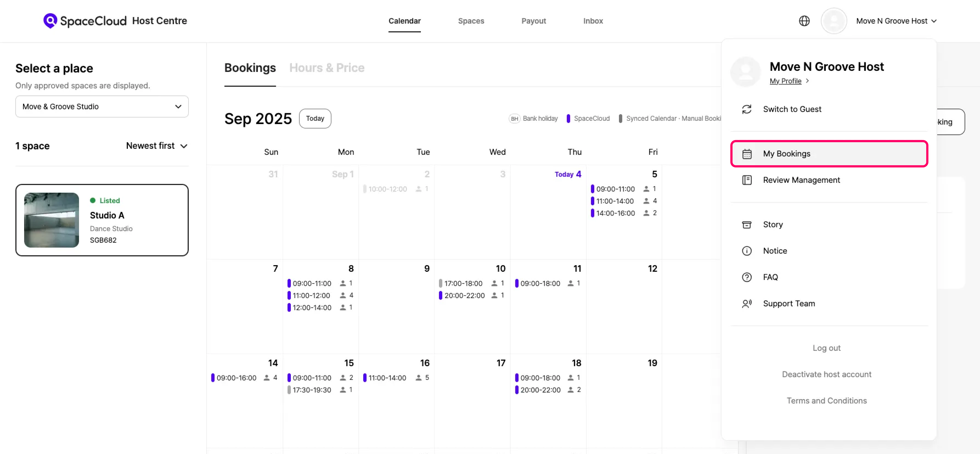Click the Story archive icon

[746, 225]
